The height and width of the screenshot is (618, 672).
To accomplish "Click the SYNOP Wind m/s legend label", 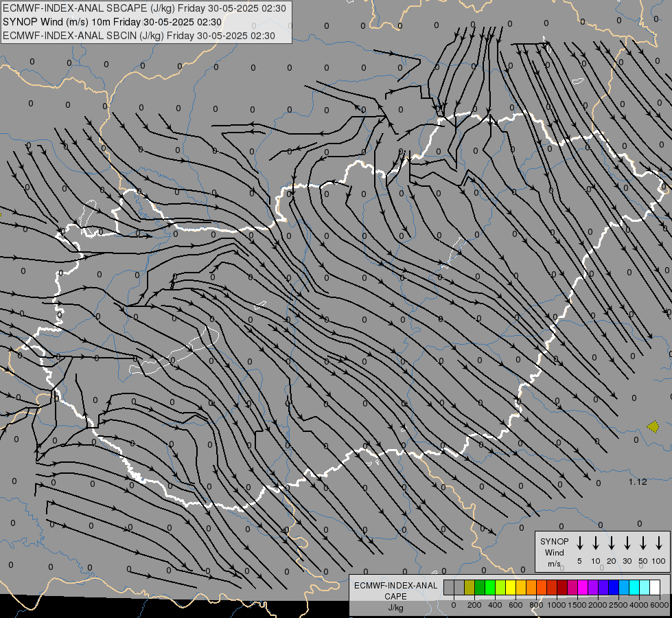I will pyautogui.click(x=554, y=552).
